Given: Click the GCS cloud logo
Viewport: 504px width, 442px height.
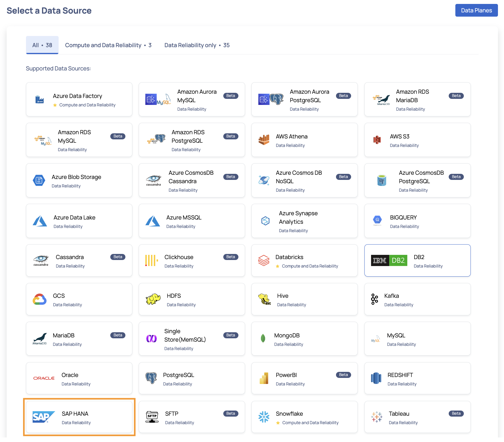Looking at the screenshot, I should point(40,299).
